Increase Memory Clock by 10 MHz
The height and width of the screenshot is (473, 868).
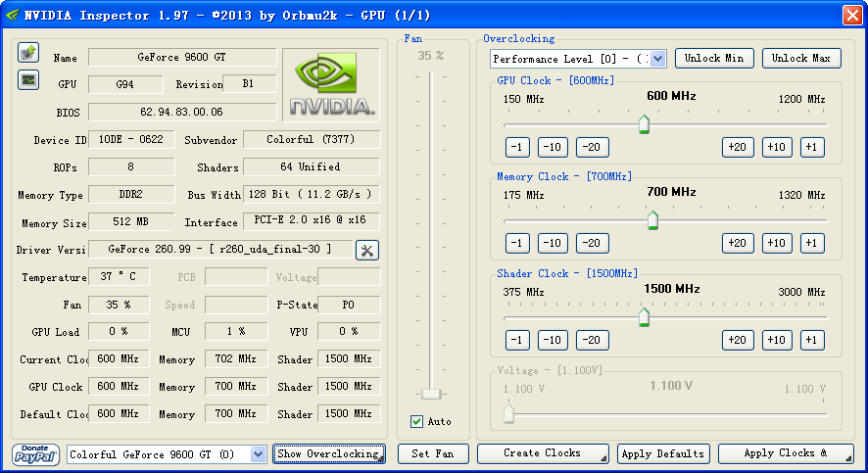[777, 243]
